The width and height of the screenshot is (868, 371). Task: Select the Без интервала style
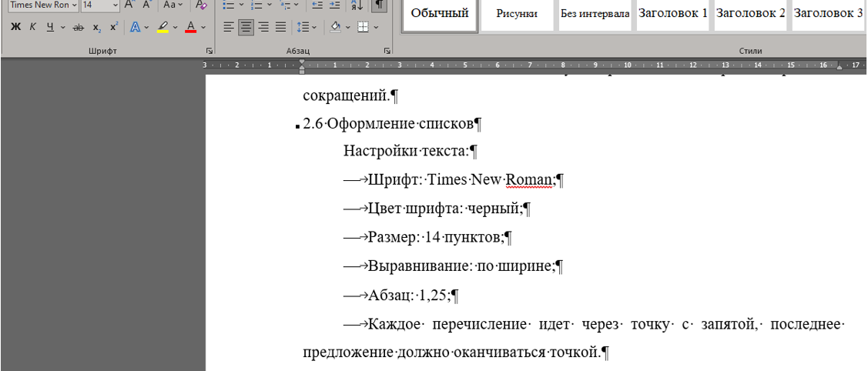coord(595,14)
